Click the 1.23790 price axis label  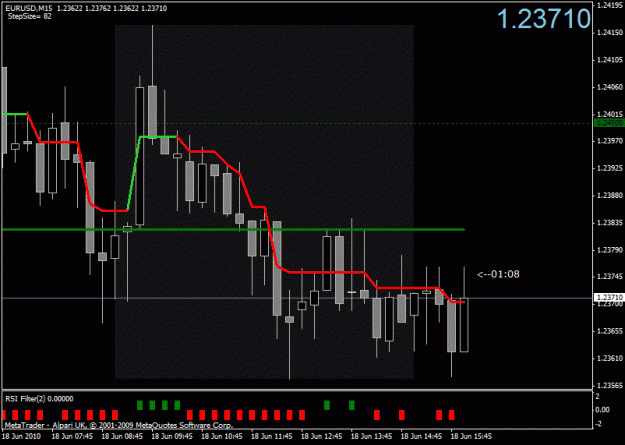tap(608, 250)
